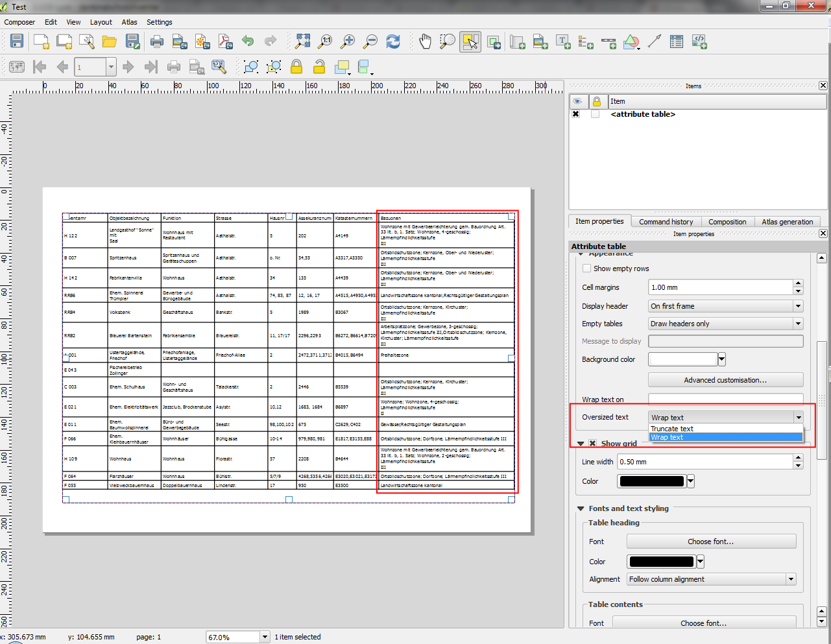Click Zoom full extent icon
Image resolution: width=831 pixels, height=644 pixels.
point(303,42)
